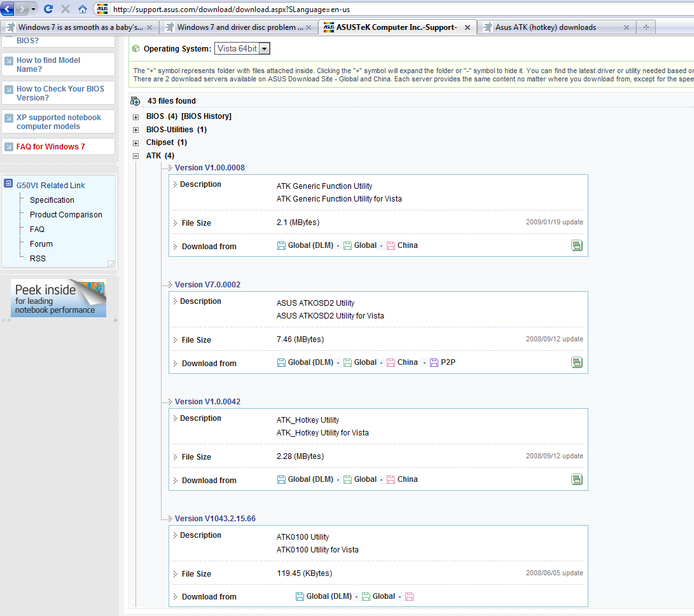Click the Stop loading X icon

pos(66,9)
